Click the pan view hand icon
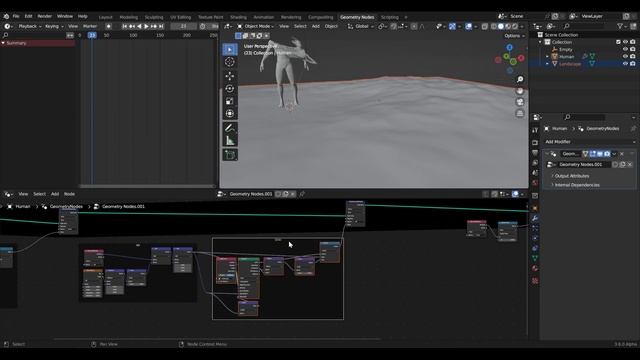This screenshot has height=360, width=640. (520, 91)
